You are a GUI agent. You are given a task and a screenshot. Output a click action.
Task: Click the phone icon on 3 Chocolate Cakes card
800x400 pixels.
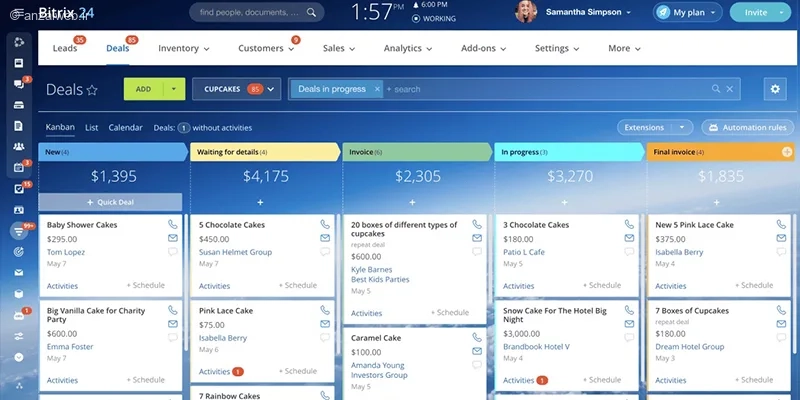tap(629, 224)
